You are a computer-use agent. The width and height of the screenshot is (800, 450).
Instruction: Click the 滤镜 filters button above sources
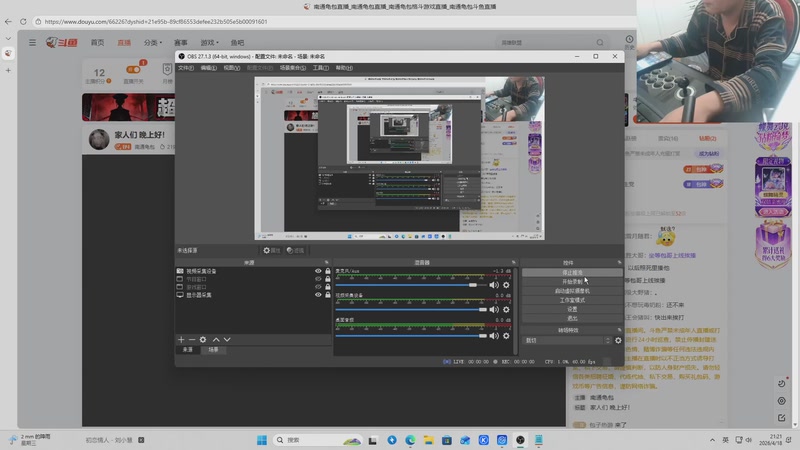pyautogui.click(x=295, y=251)
